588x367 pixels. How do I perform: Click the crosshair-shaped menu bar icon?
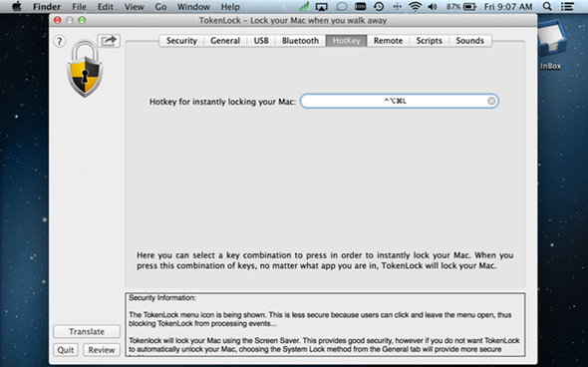point(397,7)
